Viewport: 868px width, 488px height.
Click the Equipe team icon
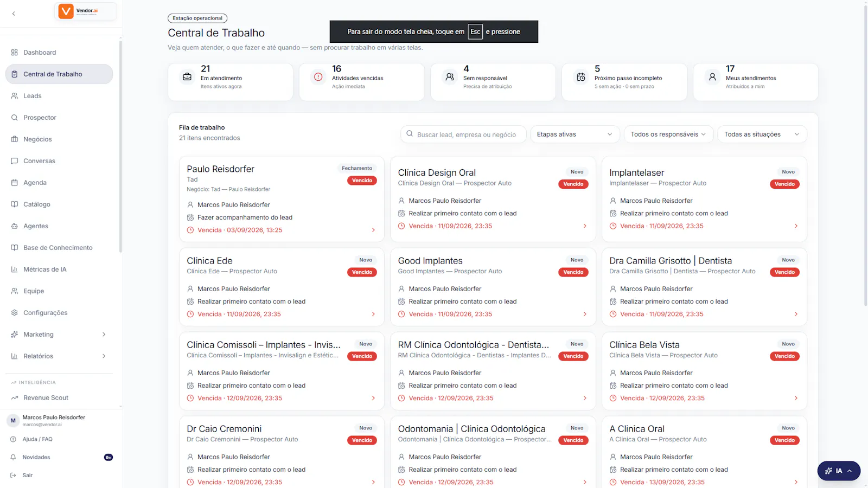click(x=15, y=291)
